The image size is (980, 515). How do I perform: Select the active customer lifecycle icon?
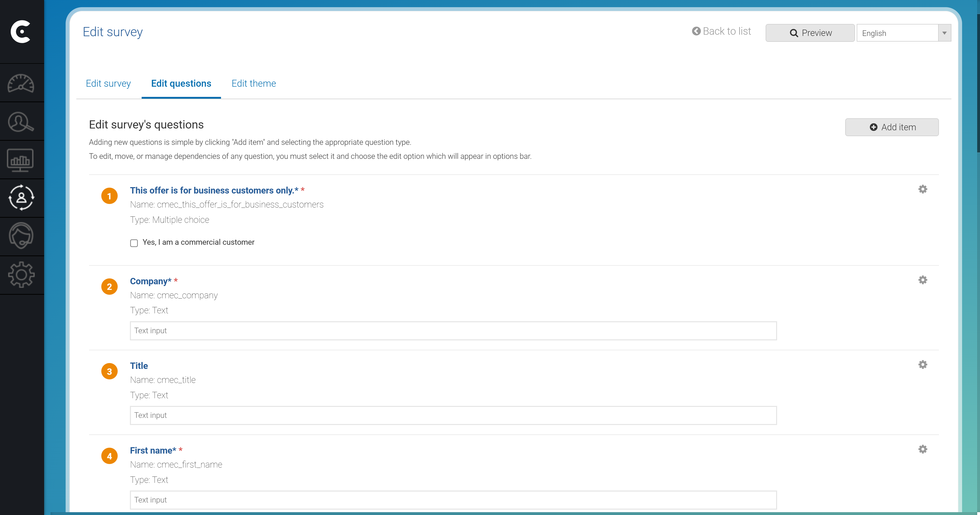click(21, 198)
